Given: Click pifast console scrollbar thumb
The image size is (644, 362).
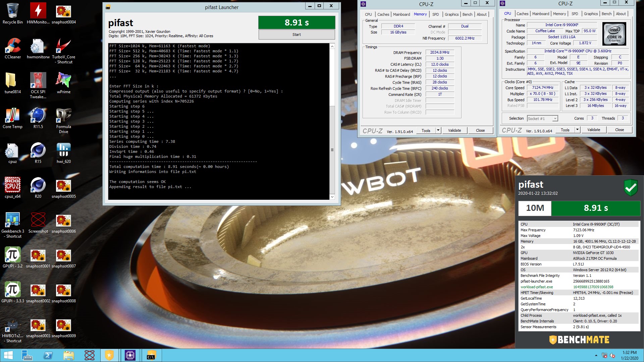Looking at the screenshot, I should (332, 150).
